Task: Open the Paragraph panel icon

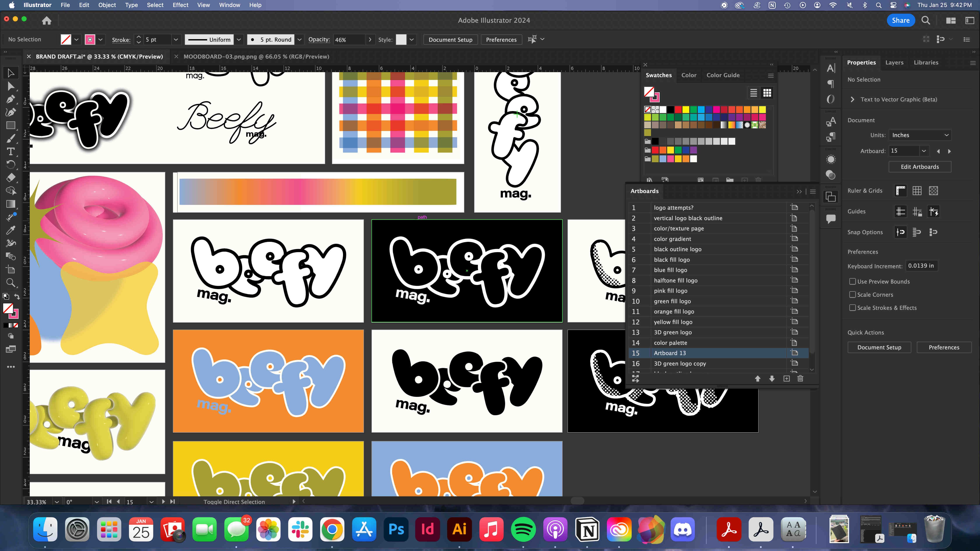Action: tap(831, 84)
